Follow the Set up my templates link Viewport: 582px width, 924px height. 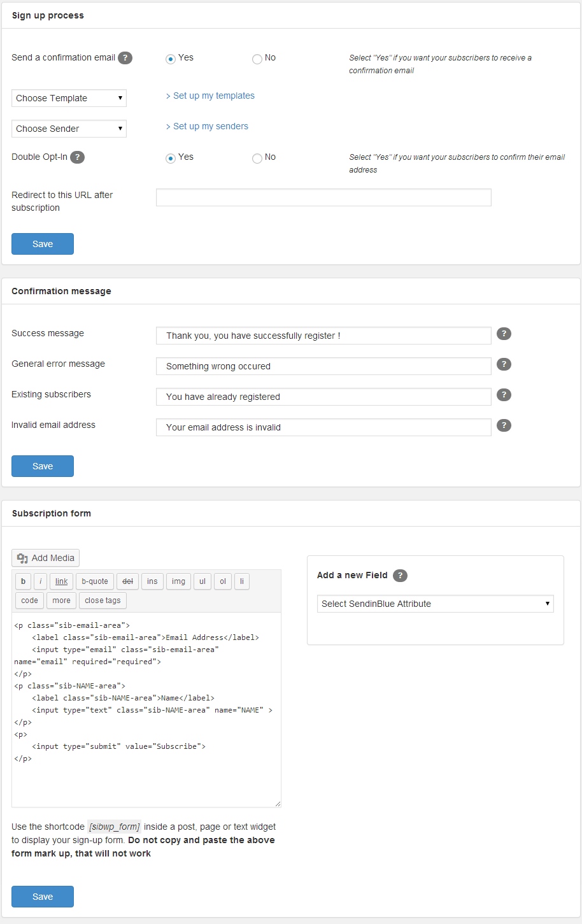coord(210,96)
